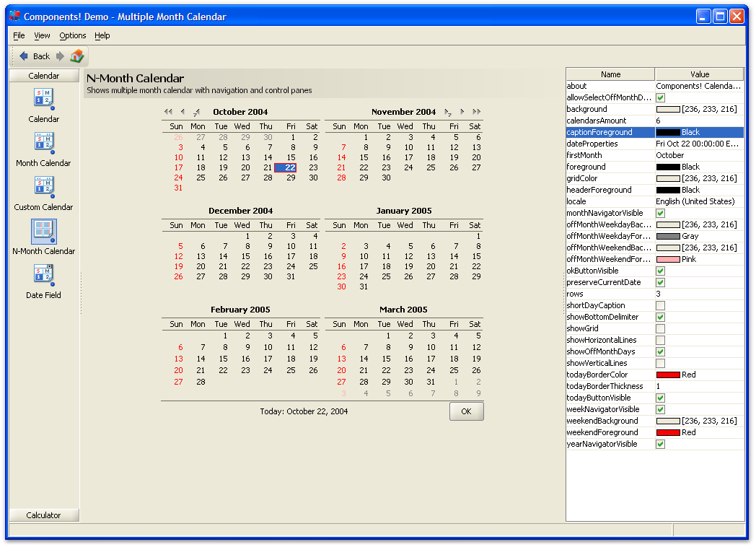Expand the Calculator section in sidebar
This screenshot has width=756, height=547.
pos(43,515)
